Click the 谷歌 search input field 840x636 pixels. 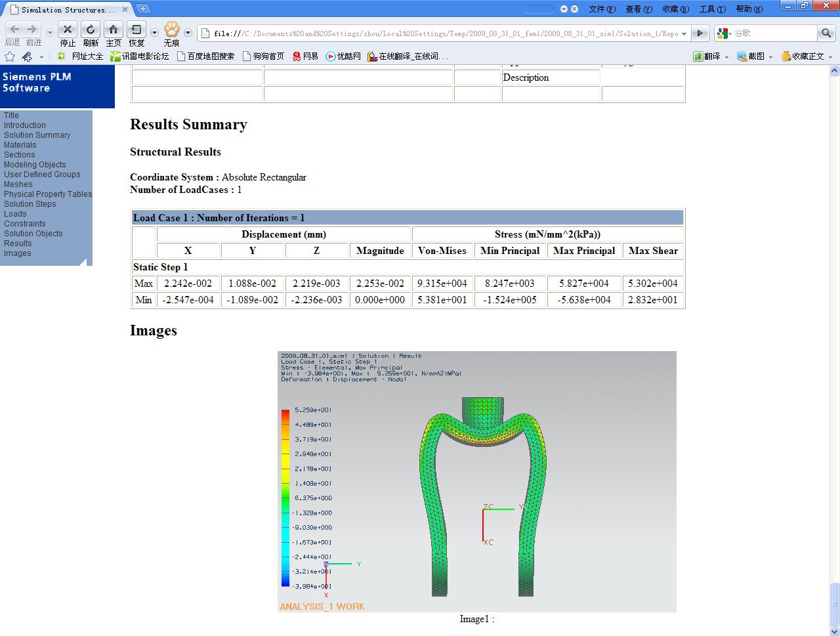[x=774, y=33]
